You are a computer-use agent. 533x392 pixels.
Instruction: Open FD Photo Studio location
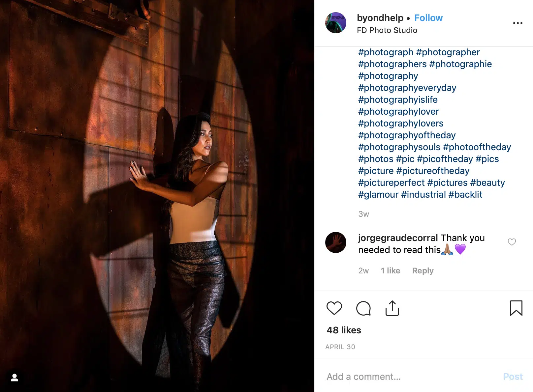[387, 30]
